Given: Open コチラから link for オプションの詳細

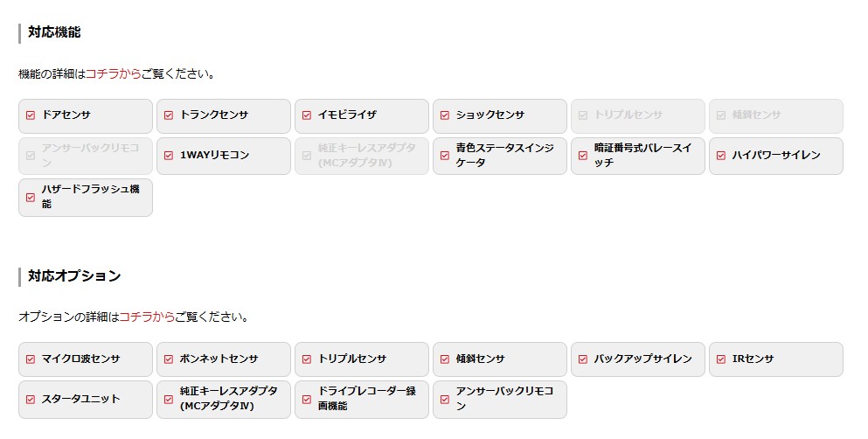Looking at the screenshot, I should coord(146,317).
